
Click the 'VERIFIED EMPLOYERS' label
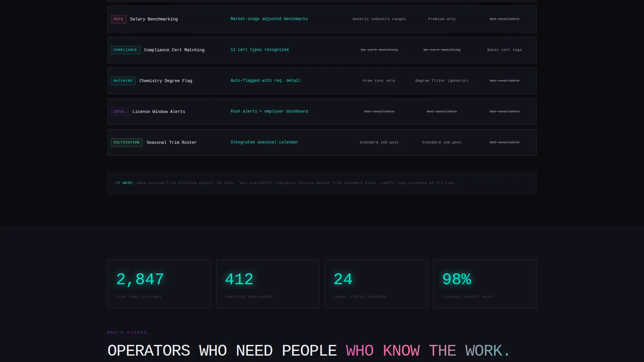[x=249, y=297]
